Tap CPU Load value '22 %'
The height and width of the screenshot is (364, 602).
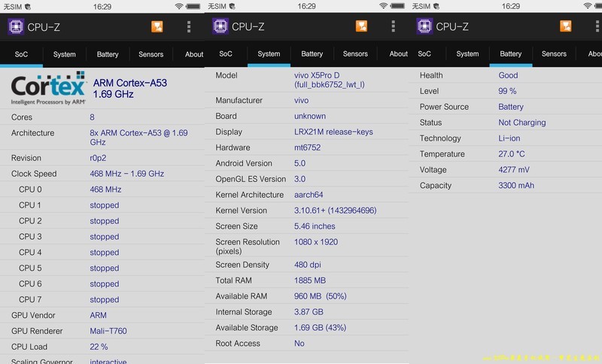(99, 347)
